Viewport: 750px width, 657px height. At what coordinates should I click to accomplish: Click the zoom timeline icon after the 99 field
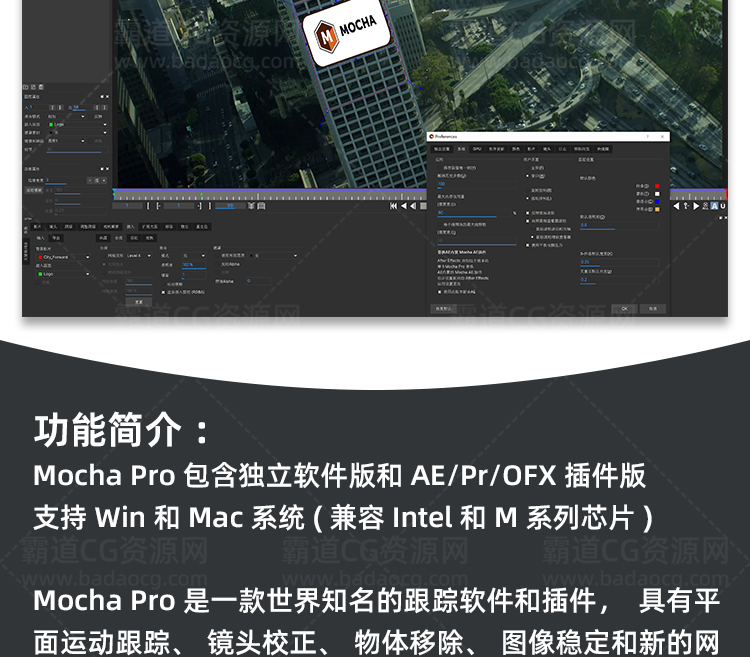click(251, 206)
